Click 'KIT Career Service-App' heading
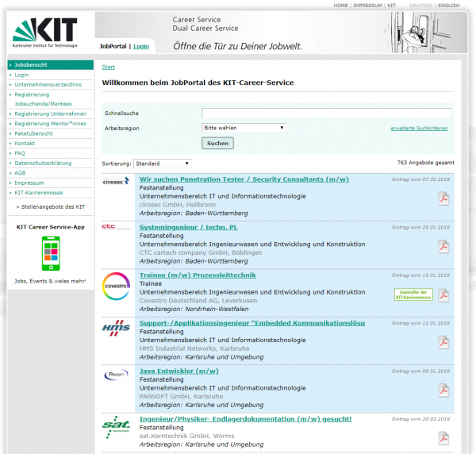 pyautogui.click(x=51, y=227)
